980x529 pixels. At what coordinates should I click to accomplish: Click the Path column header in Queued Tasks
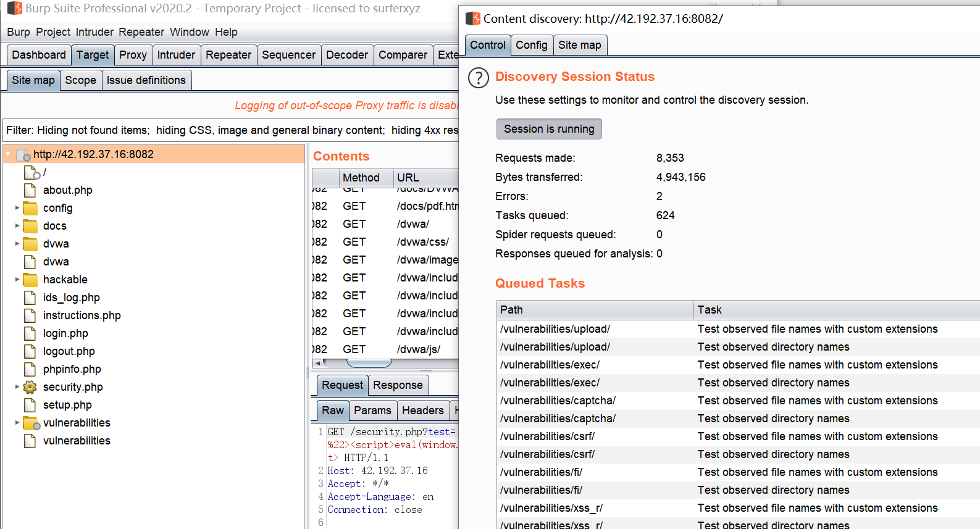595,310
